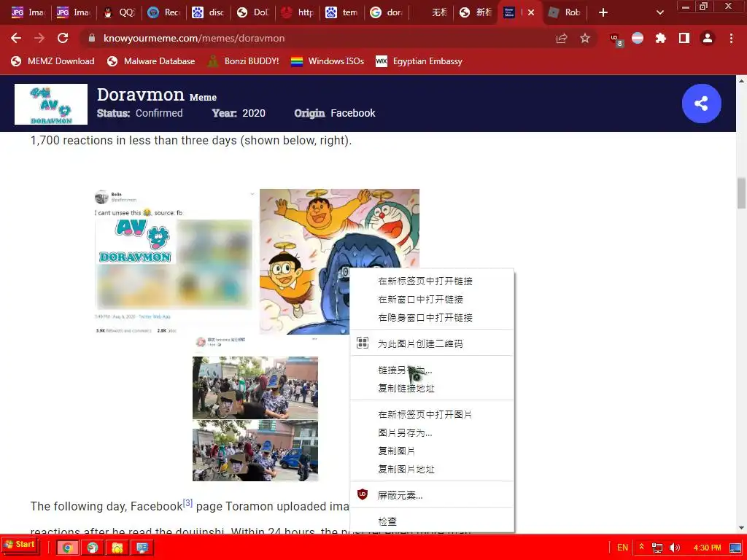Image resolution: width=747 pixels, height=560 pixels.
Task: Open the Malware Database bookmark
Action: [152, 61]
